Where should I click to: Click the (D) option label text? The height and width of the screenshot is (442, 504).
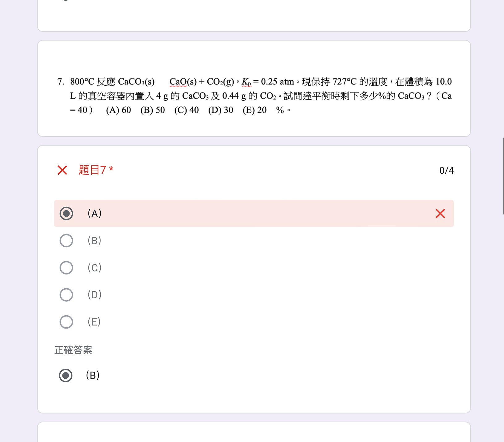pyautogui.click(x=95, y=295)
